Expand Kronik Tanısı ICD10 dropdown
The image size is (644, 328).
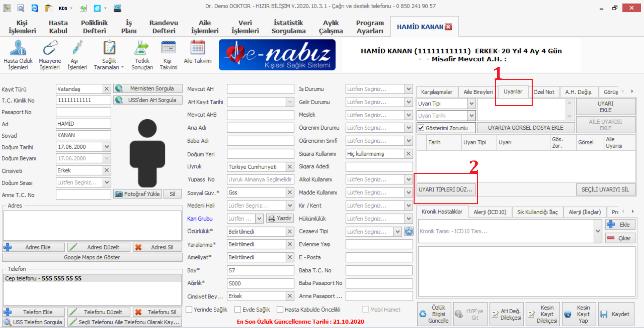(x=598, y=231)
